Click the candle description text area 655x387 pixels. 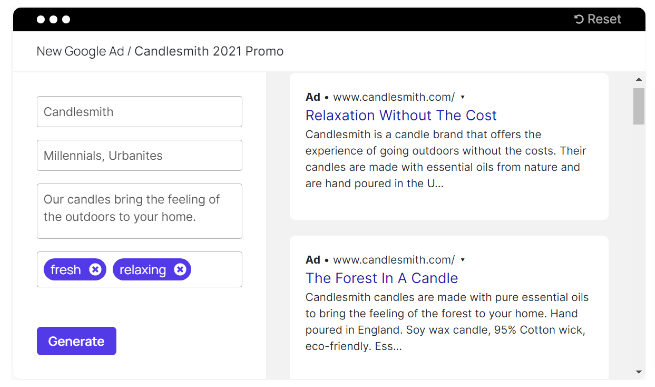pos(140,211)
